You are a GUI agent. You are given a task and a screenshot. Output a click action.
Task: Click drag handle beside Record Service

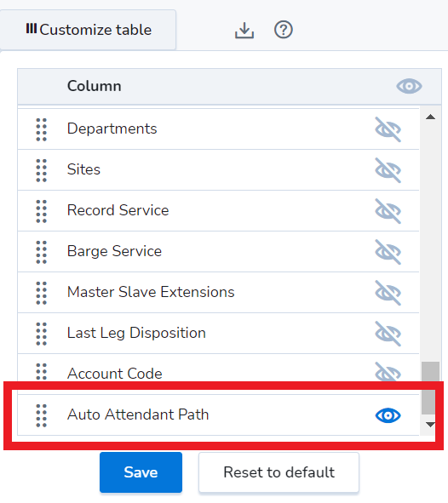(x=42, y=211)
